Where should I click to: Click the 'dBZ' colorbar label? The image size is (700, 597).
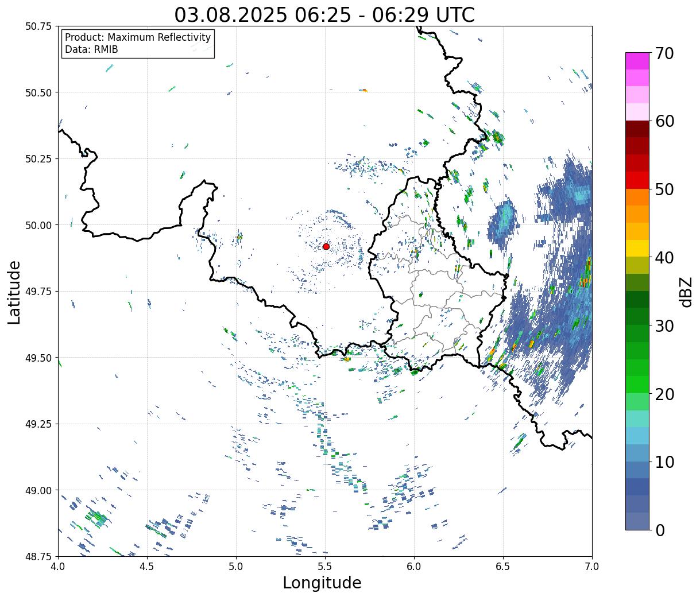click(686, 292)
